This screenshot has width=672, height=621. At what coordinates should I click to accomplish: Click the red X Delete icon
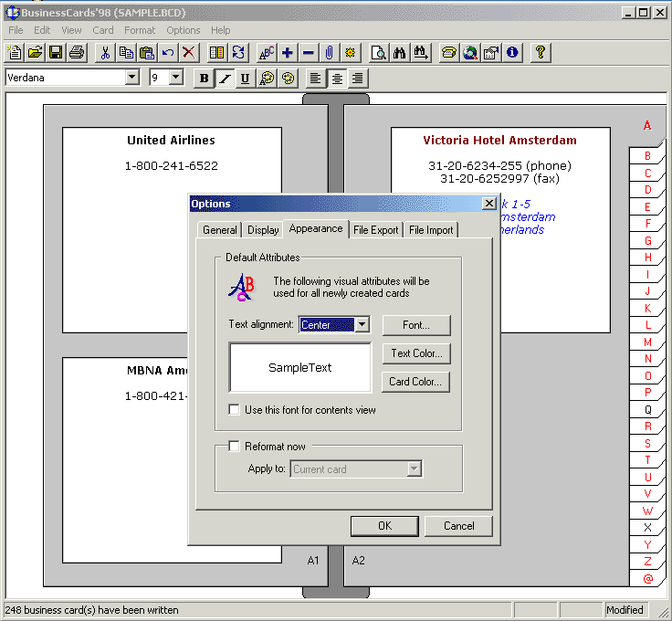pyautogui.click(x=189, y=53)
